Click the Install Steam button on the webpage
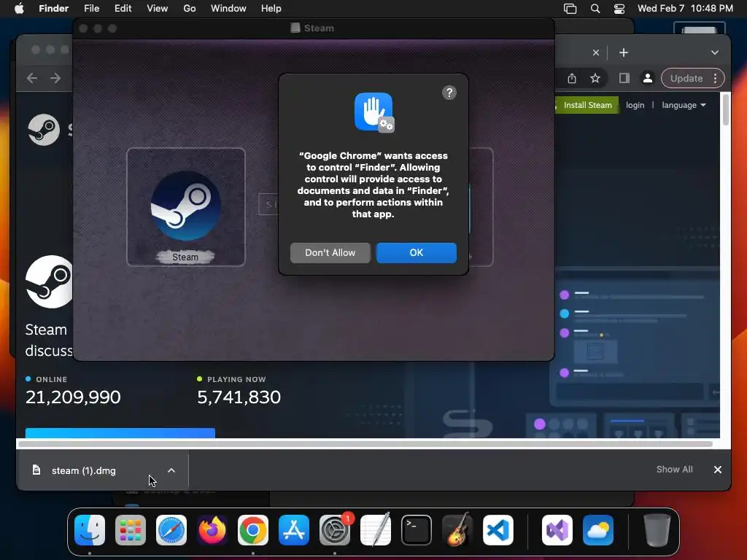 (587, 105)
